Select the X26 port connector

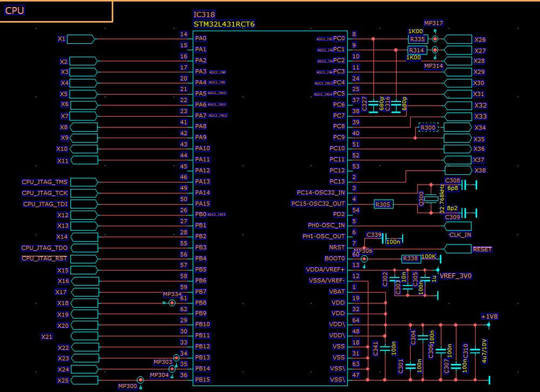(x=458, y=39)
